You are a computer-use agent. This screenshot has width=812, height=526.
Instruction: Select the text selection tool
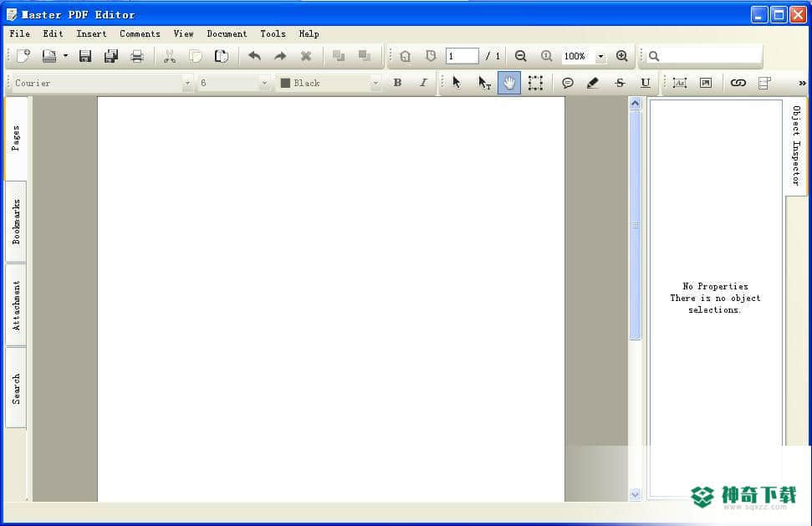point(483,83)
